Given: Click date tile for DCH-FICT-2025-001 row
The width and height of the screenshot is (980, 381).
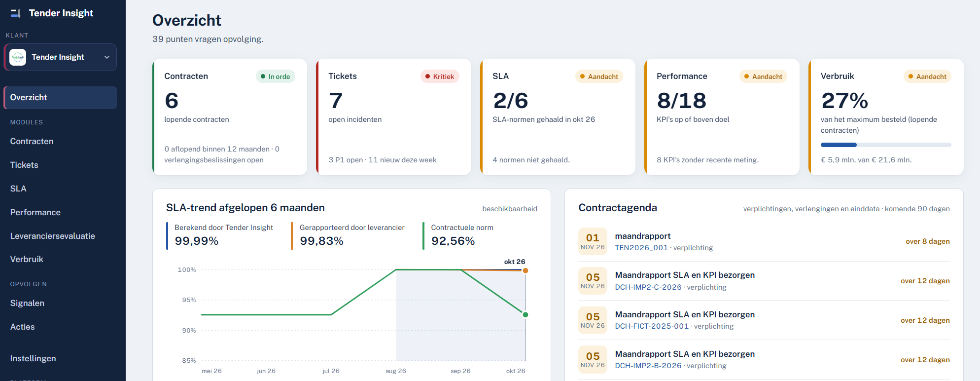Looking at the screenshot, I should click(x=593, y=320).
